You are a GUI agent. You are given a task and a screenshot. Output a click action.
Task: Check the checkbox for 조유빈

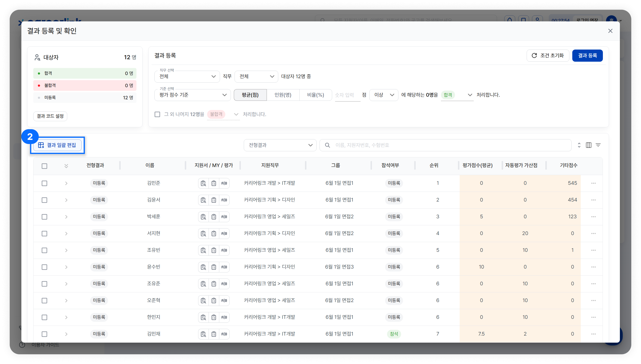click(44, 250)
